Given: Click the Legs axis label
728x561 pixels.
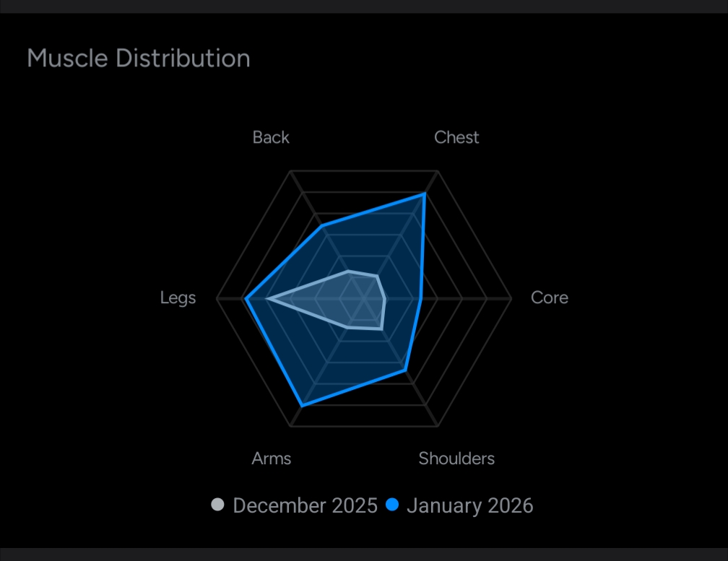Looking at the screenshot, I should click(178, 297).
